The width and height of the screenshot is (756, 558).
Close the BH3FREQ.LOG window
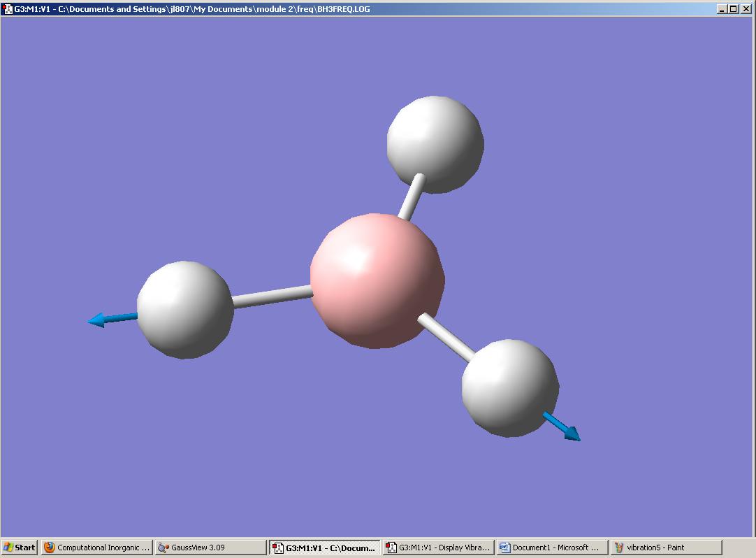coord(746,8)
